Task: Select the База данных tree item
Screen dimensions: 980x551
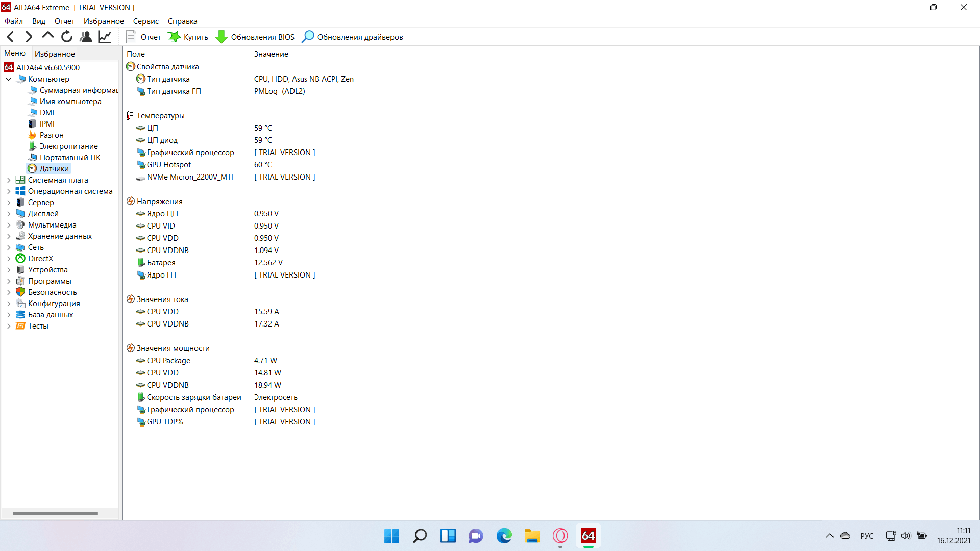Action: (x=44, y=315)
